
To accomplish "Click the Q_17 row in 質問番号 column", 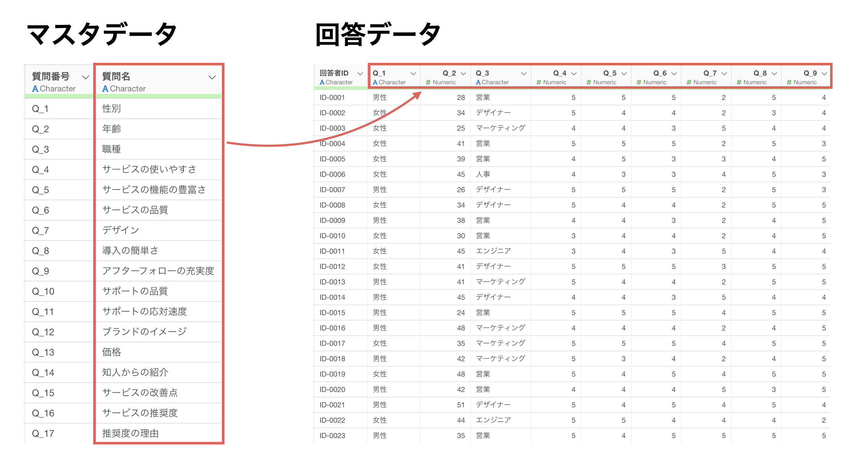I will 43,433.
